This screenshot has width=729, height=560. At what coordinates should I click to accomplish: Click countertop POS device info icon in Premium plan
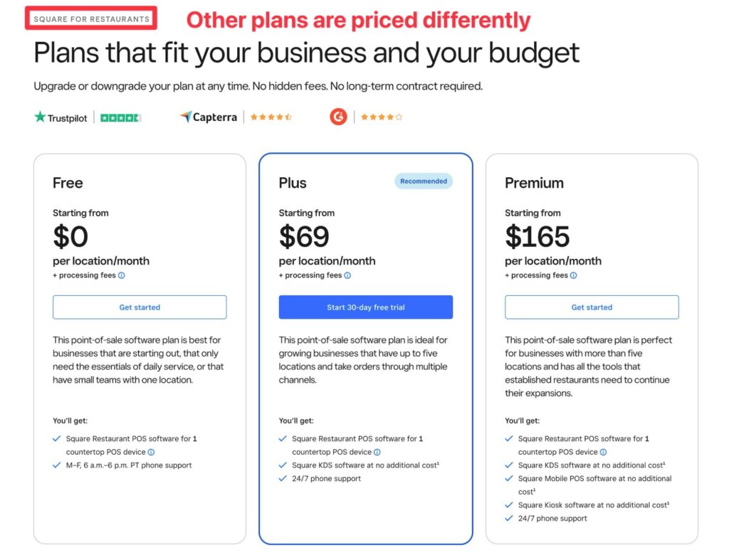tap(604, 451)
